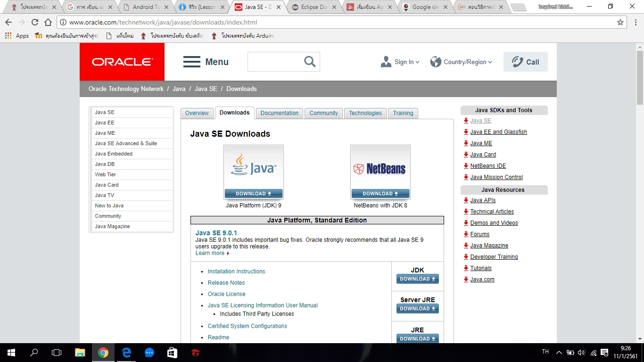Screen dimensions: 644x362
Task: Click the search magnifier icon
Action: click(310, 62)
